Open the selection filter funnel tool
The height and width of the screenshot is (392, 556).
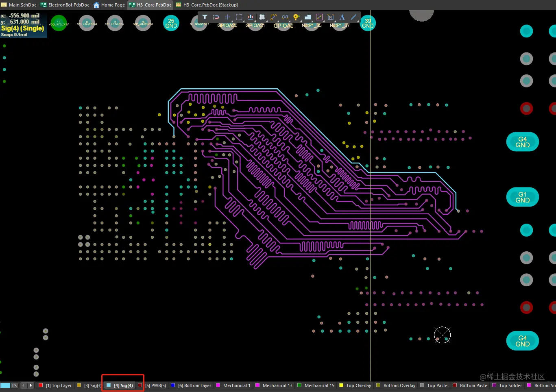tap(205, 17)
